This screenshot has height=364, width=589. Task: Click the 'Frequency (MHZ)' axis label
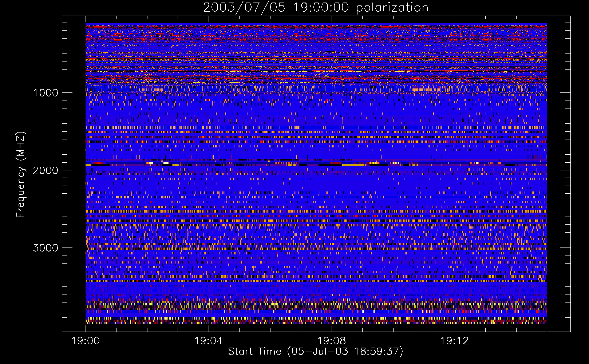coord(21,175)
